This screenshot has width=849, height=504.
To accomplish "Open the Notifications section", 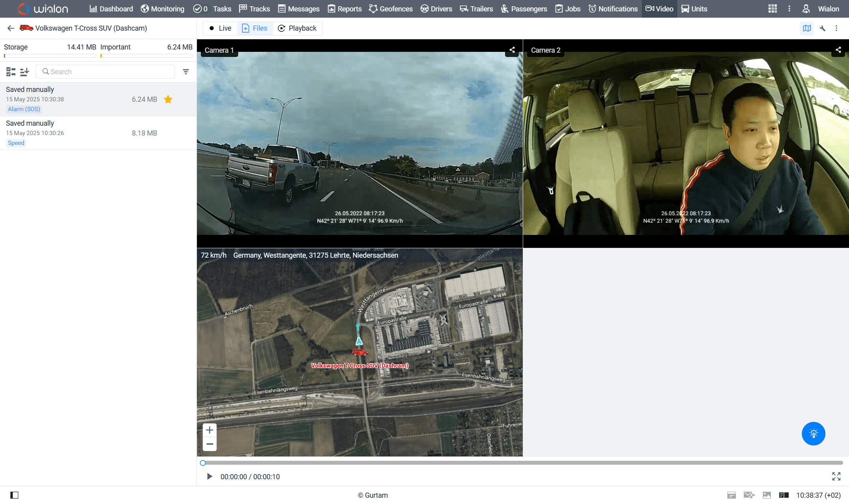I will point(613,9).
